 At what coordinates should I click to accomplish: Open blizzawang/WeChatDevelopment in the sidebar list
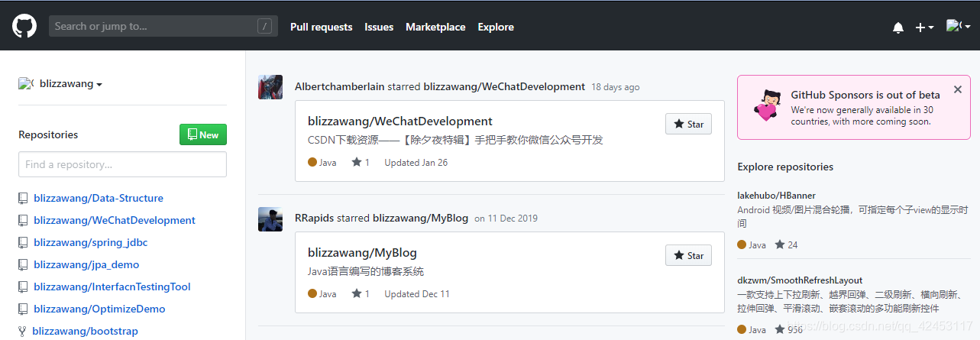(115, 220)
